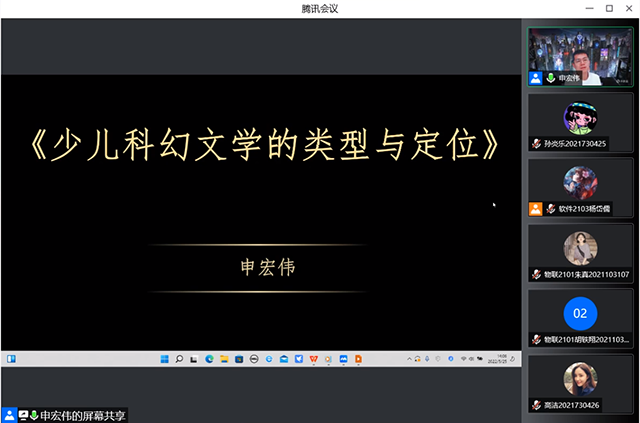Click the slide title 《少儿科幻文学的类型与定位》
The width and height of the screenshot is (640, 423).
pos(264,145)
